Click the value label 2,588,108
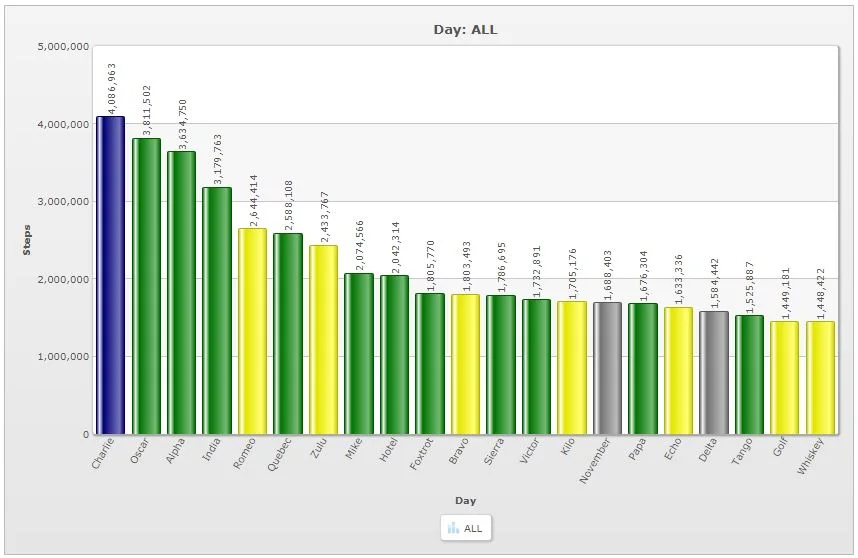The height and width of the screenshot is (558, 858). (x=288, y=206)
